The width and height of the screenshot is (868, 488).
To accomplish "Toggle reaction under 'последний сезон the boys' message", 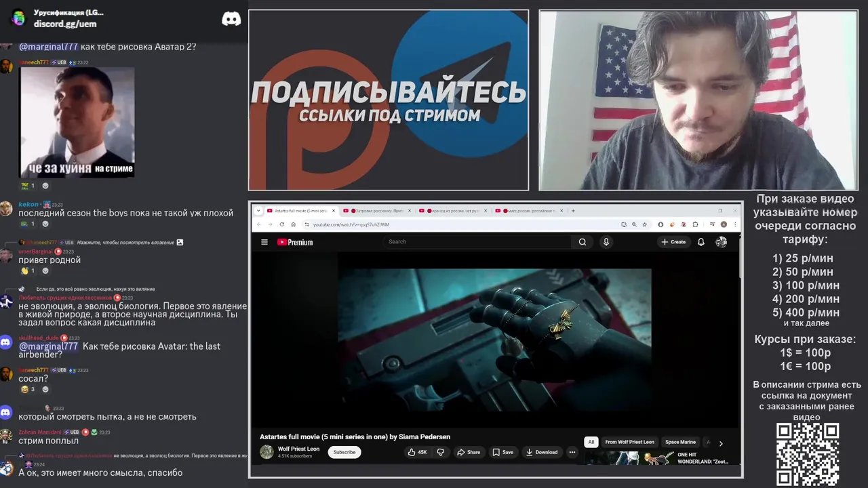I will pyautogui.click(x=28, y=224).
